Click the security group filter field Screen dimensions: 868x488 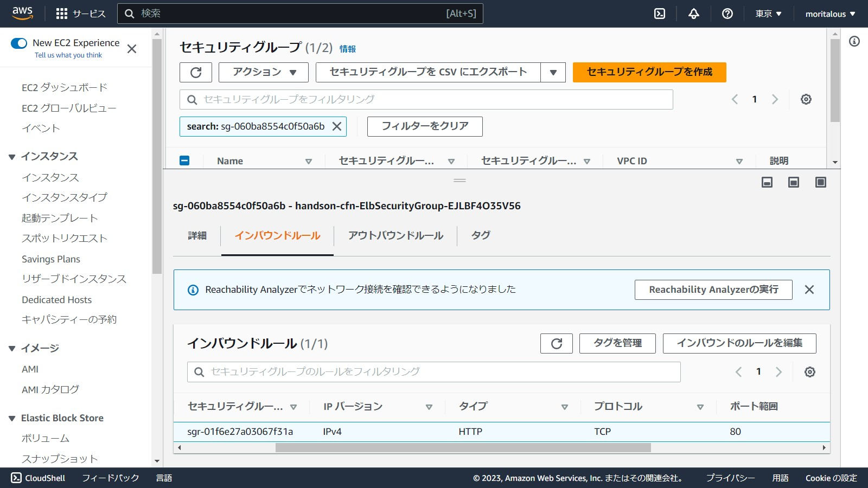426,100
